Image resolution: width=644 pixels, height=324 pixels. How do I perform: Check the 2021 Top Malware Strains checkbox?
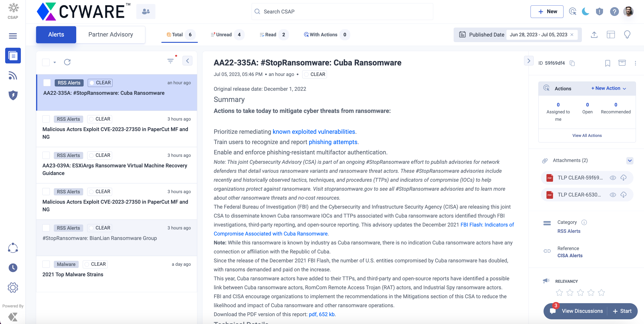pyautogui.click(x=46, y=264)
